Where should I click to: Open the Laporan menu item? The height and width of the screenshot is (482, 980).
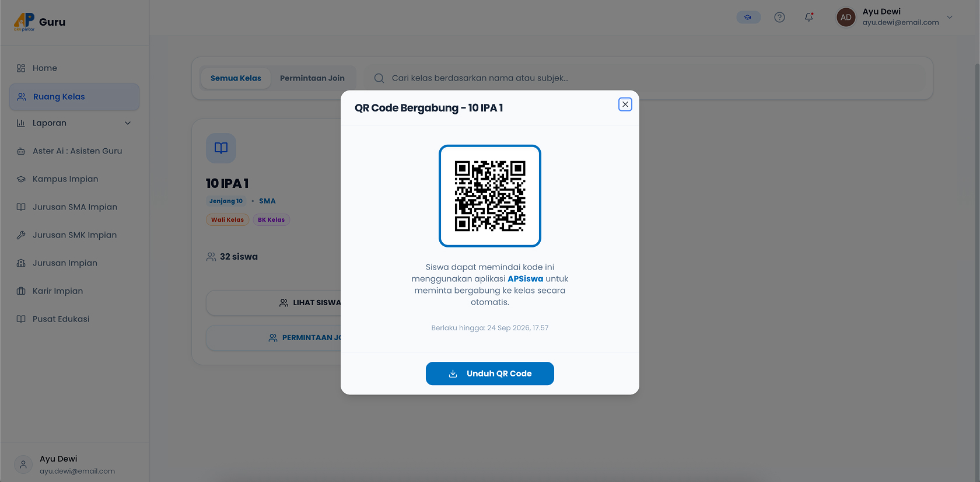74,123
